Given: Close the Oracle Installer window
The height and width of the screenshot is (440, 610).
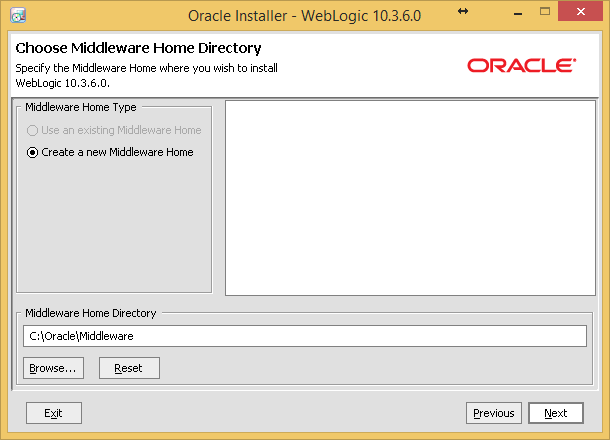Looking at the screenshot, I should click(580, 12).
